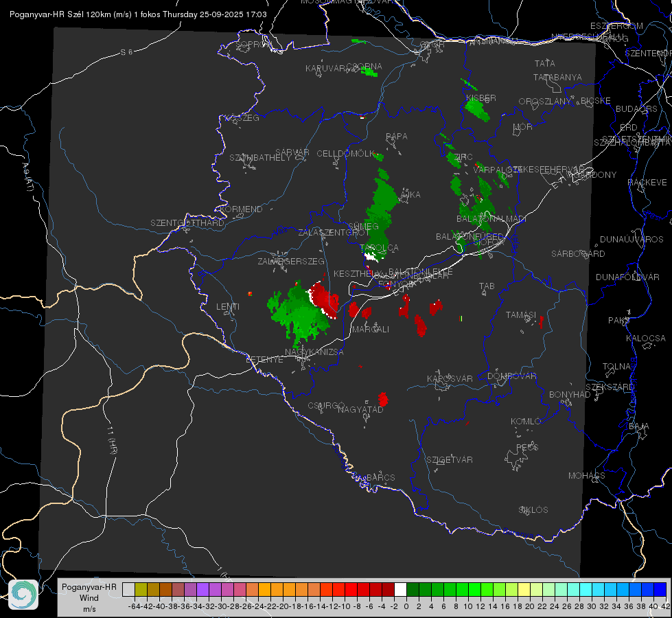Click the NAGYKANIZSA city label
The image size is (672, 618).
pos(314,352)
